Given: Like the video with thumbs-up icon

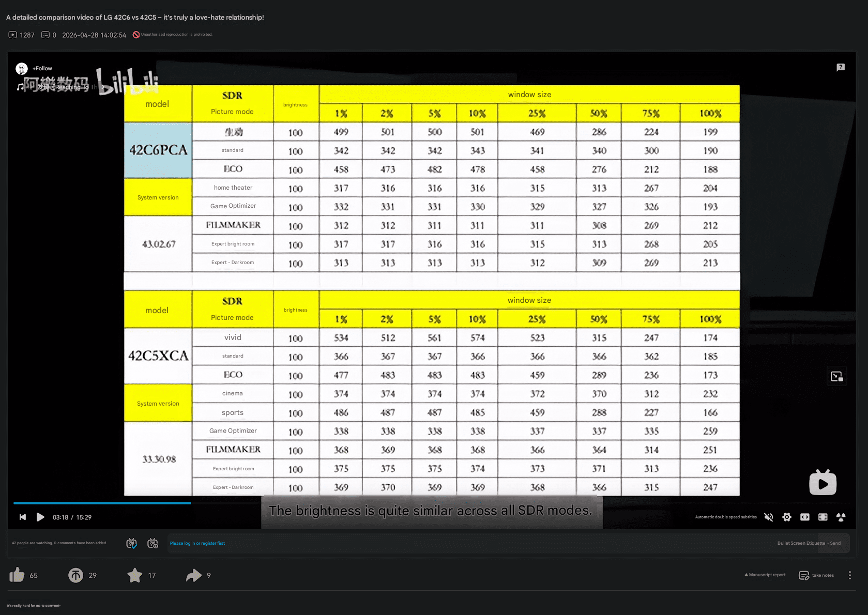Looking at the screenshot, I should coord(17,575).
